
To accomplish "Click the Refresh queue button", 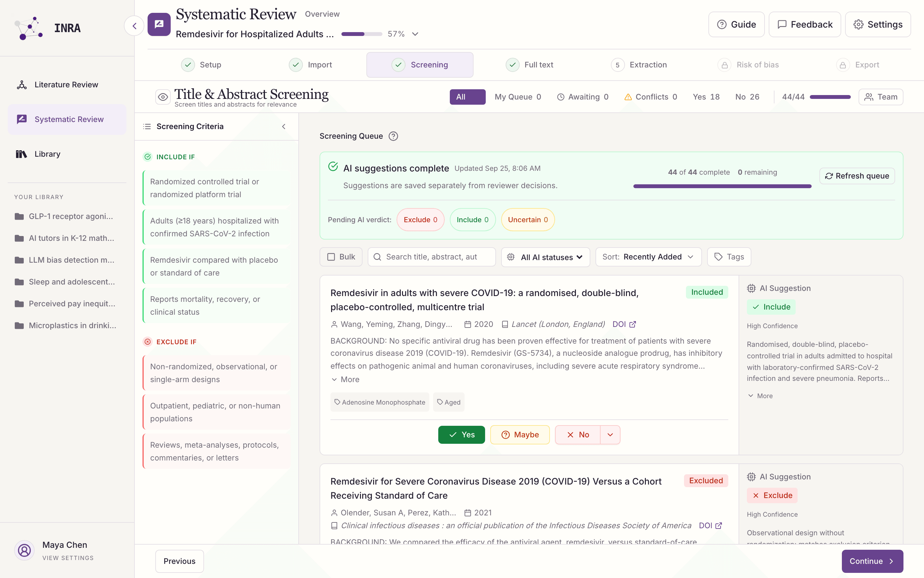I will 857,176.
